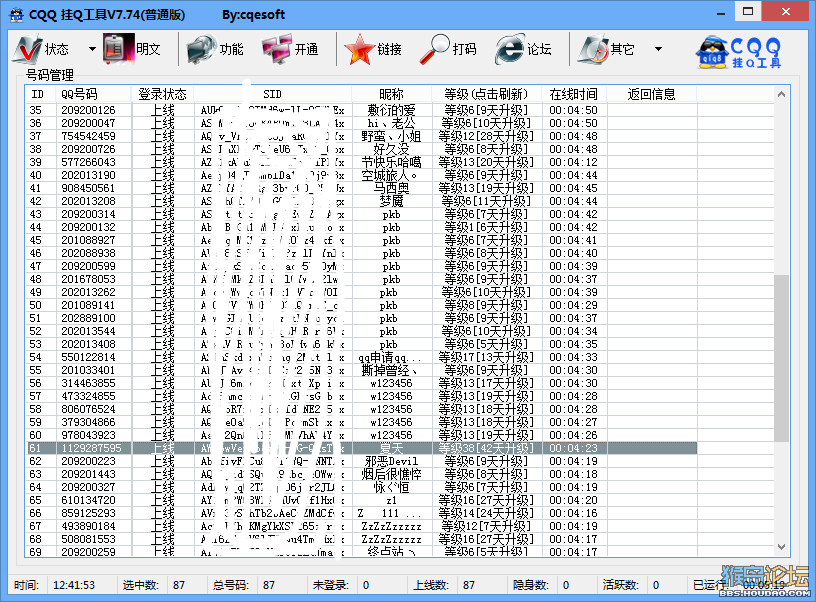Image resolution: width=816 pixels, height=602 pixels.
Task: Select QQ number 314463855
Action: pyautogui.click(x=88, y=383)
